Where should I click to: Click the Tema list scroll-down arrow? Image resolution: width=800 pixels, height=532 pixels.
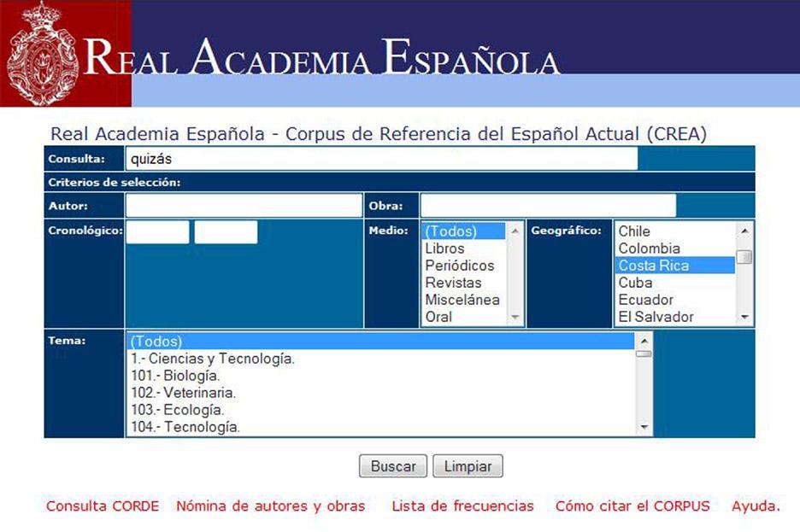(x=644, y=428)
